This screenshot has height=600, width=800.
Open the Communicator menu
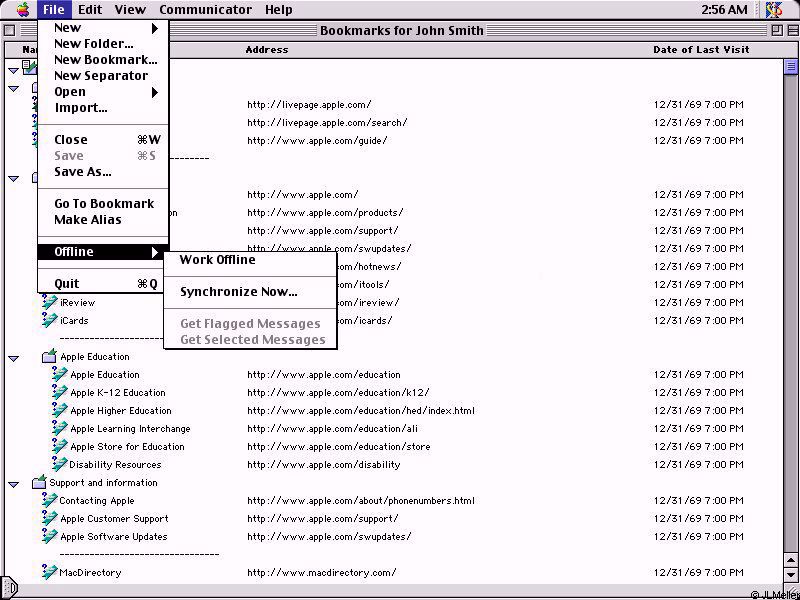coord(205,10)
